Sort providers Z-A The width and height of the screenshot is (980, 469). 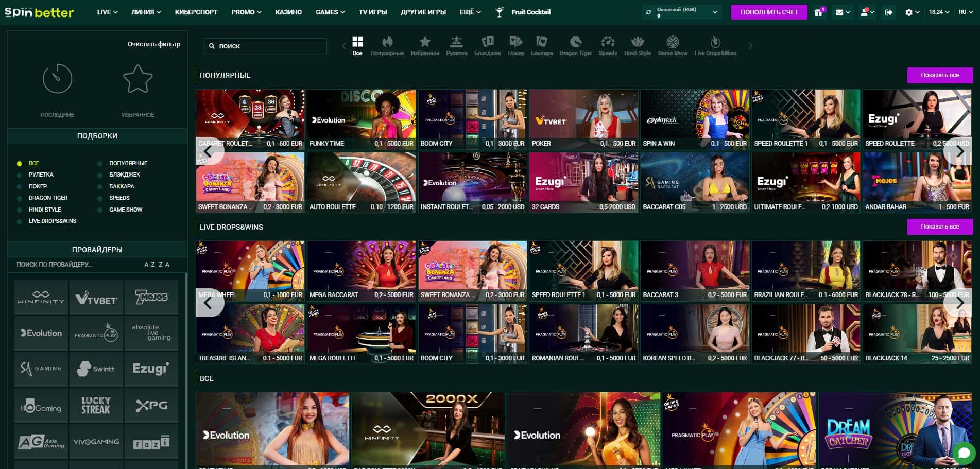click(164, 265)
